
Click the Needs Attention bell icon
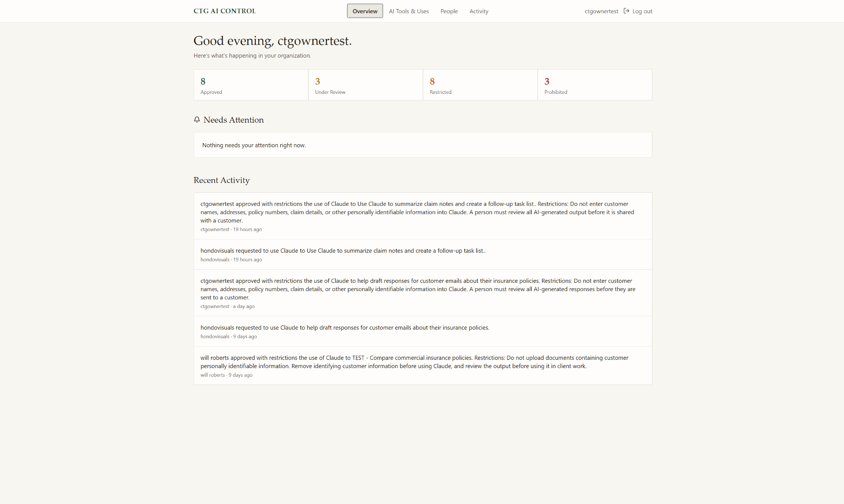click(197, 120)
